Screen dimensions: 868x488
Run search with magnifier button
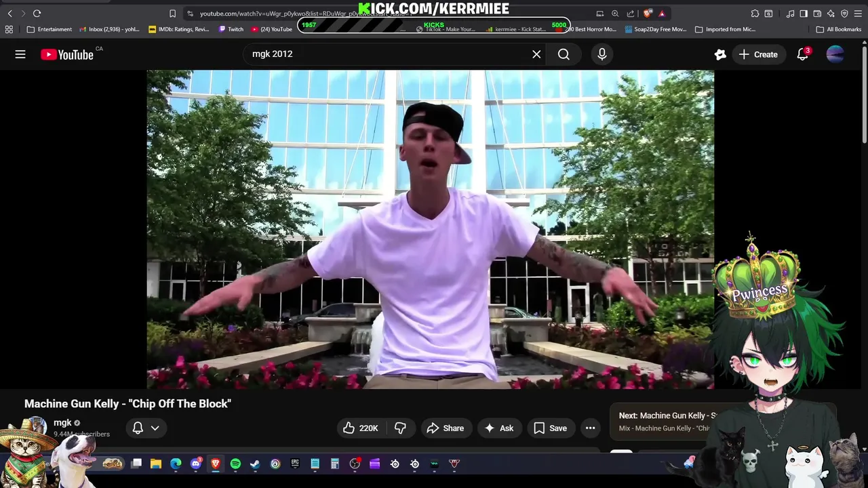(564, 54)
